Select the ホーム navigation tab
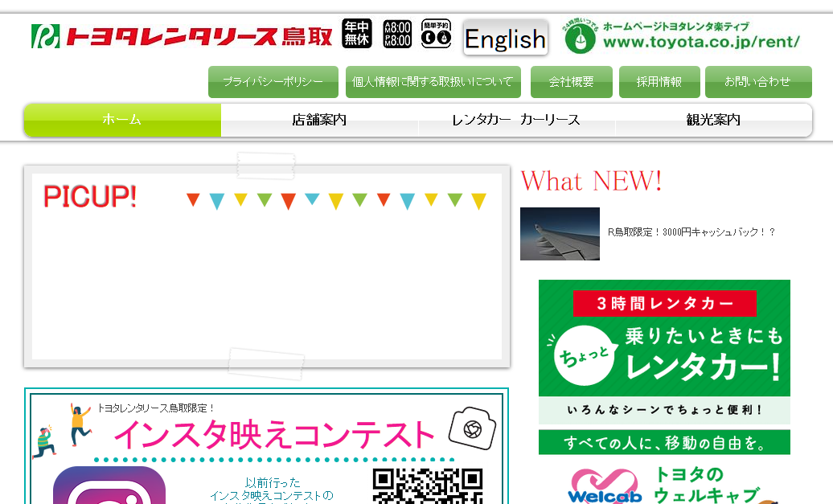Image resolution: width=833 pixels, height=504 pixels. (122, 120)
